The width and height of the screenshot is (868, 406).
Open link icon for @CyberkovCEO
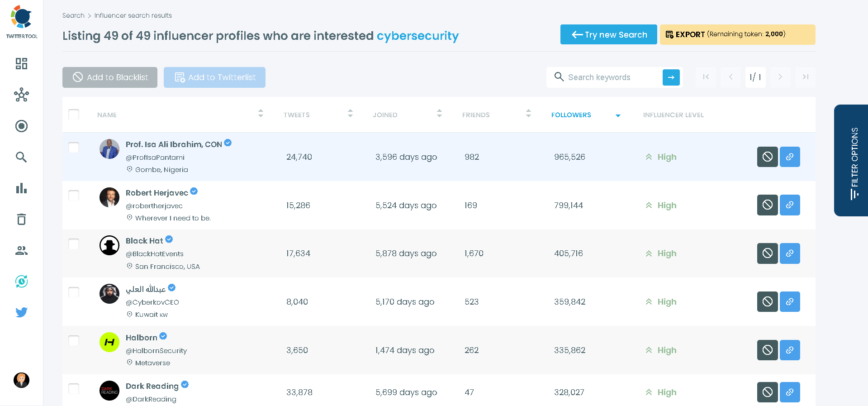[x=790, y=301]
